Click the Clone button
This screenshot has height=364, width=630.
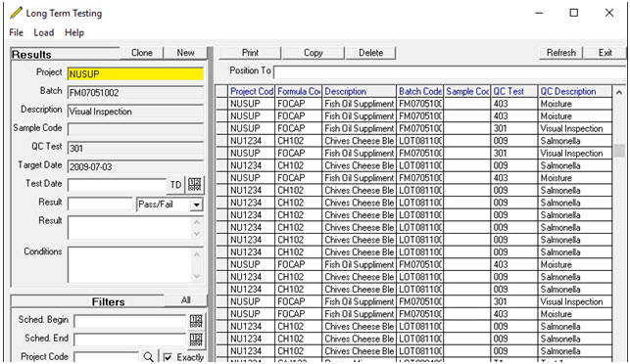click(142, 53)
